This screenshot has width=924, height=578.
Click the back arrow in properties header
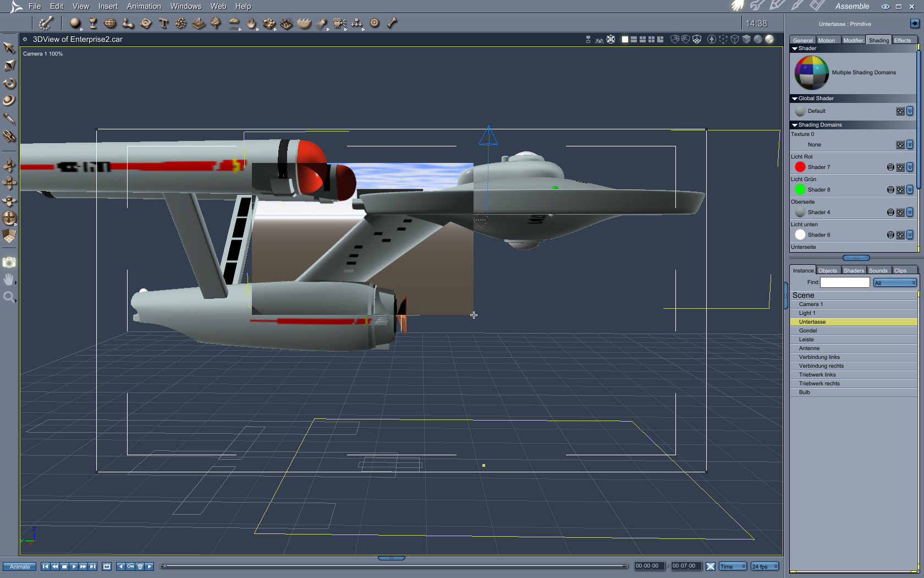[915, 23]
